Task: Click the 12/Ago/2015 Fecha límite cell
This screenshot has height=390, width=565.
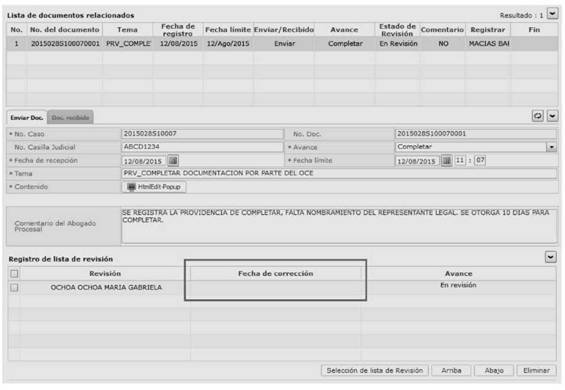Action: (x=228, y=44)
